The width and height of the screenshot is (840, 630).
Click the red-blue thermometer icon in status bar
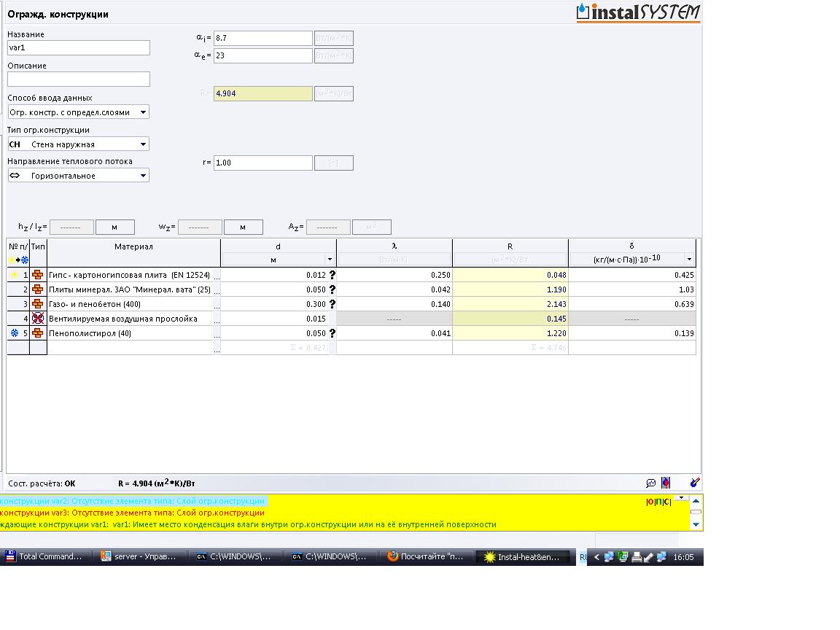(x=665, y=483)
